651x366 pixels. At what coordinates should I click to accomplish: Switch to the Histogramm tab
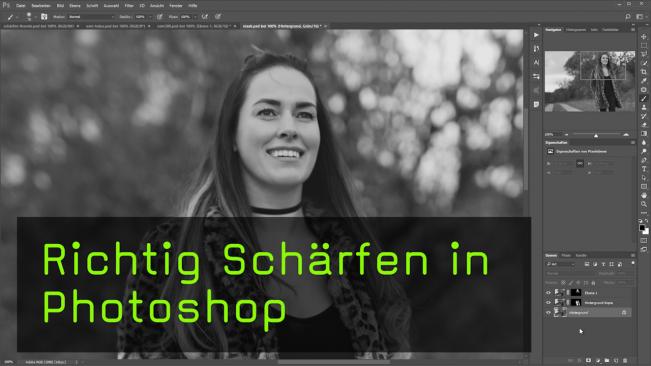pyautogui.click(x=576, y=30)
